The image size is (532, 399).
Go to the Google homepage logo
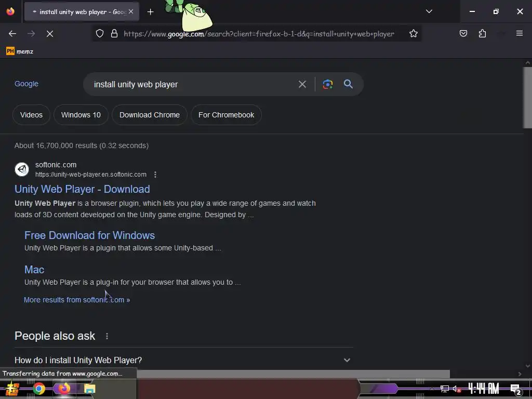pos(26,84)
